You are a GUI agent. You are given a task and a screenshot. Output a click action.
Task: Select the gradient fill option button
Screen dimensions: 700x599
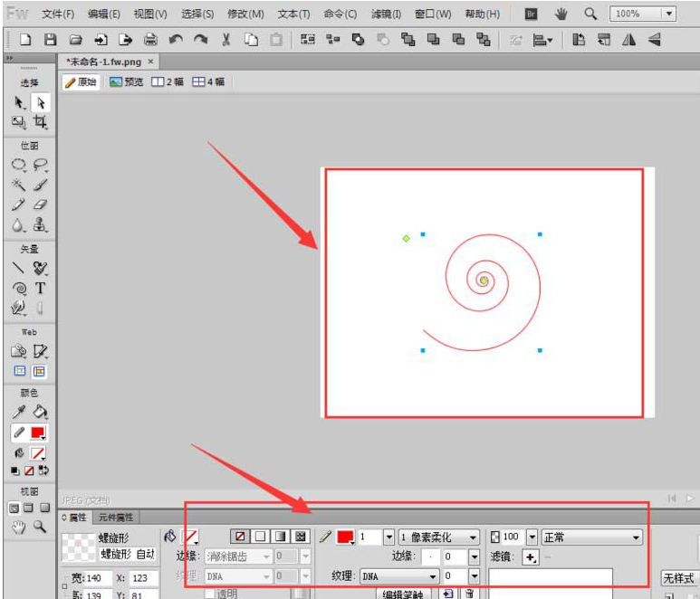pyautogui.click(x=280, y=537)
